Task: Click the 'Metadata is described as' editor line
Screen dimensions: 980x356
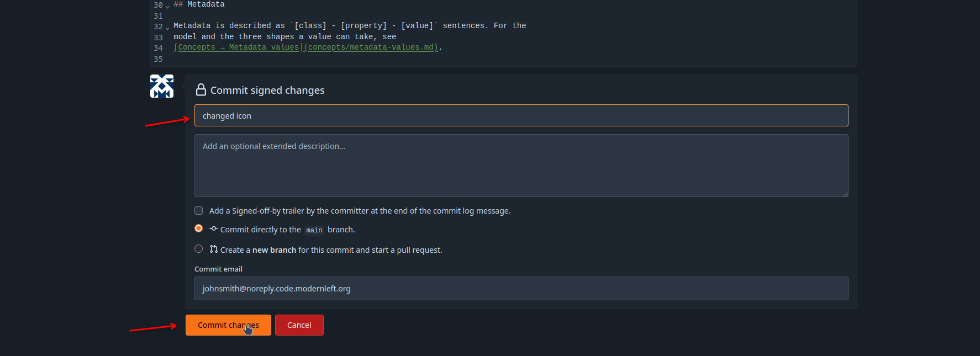Action: [x=350, y=26]
